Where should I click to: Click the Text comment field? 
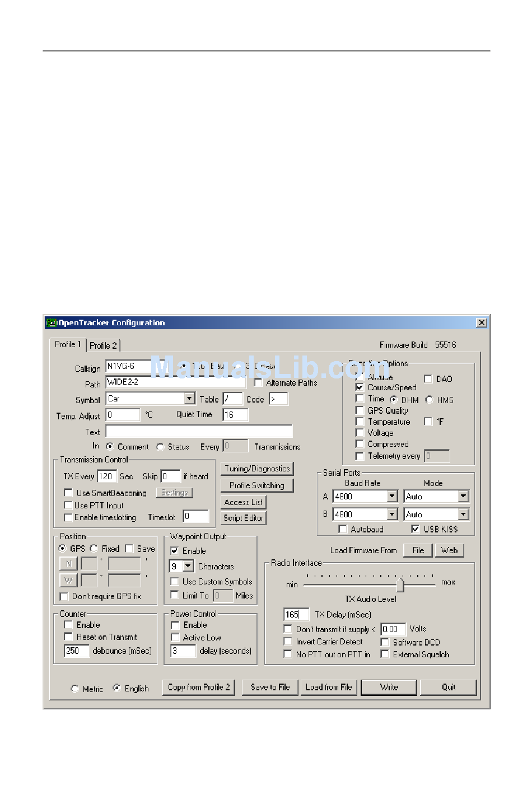pos(199,431)
